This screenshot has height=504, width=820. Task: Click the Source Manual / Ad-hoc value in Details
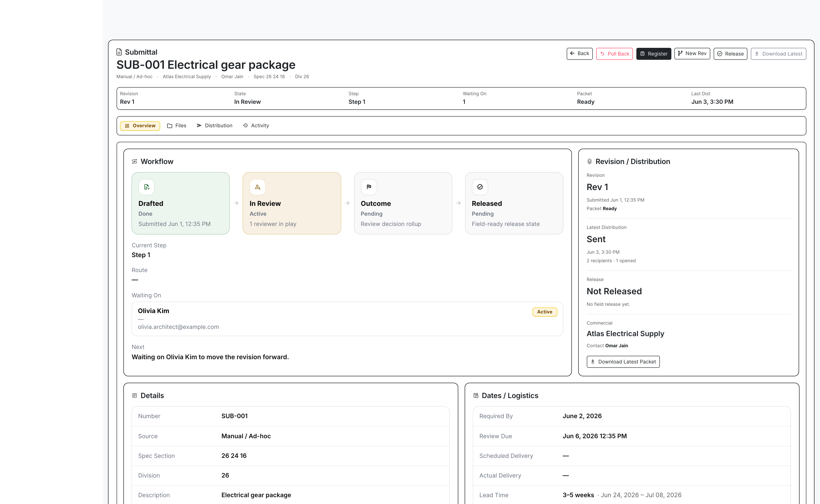pos(246,436)
